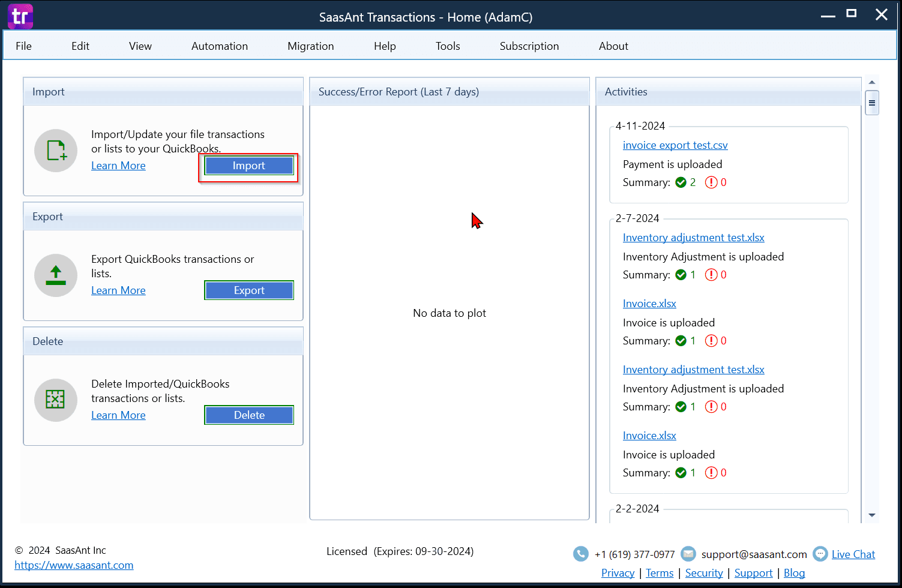This screenshot has width=902, height=588.
Task: Click the Success/Error Report panel header
Action: 449,92
